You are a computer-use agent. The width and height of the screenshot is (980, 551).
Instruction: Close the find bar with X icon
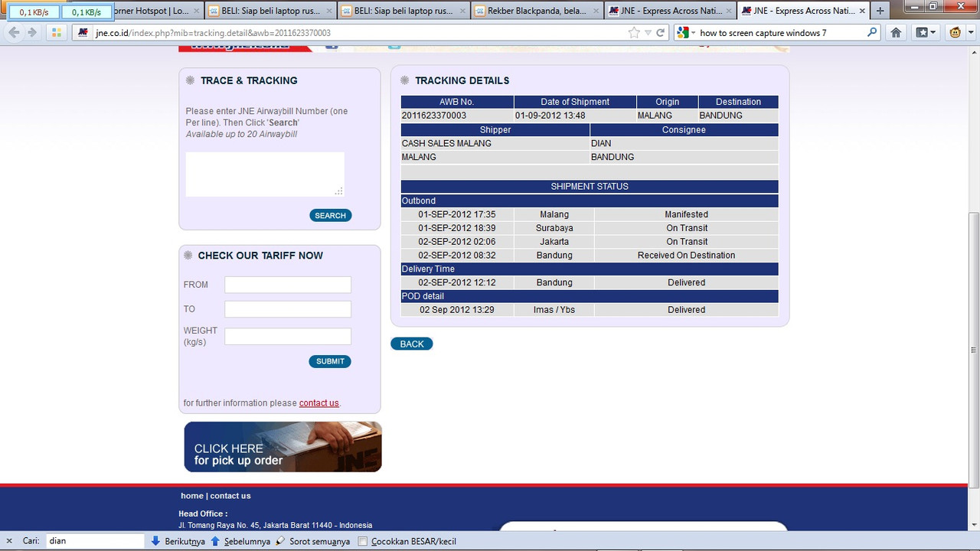tap(9, 541)
